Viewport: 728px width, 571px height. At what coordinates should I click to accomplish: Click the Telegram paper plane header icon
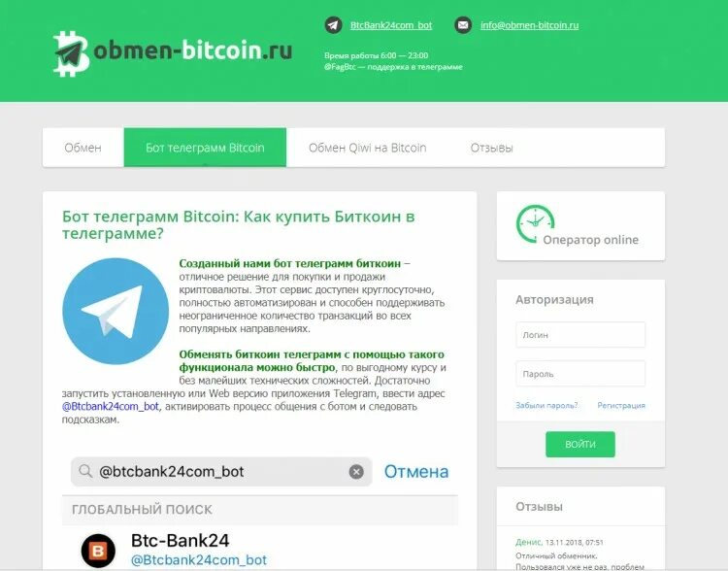(x=333, y=25)
